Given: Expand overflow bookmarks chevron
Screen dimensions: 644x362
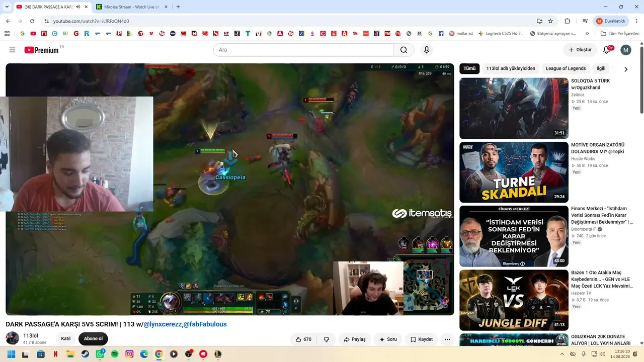Looking at the screenshot, I should [587, 34].
